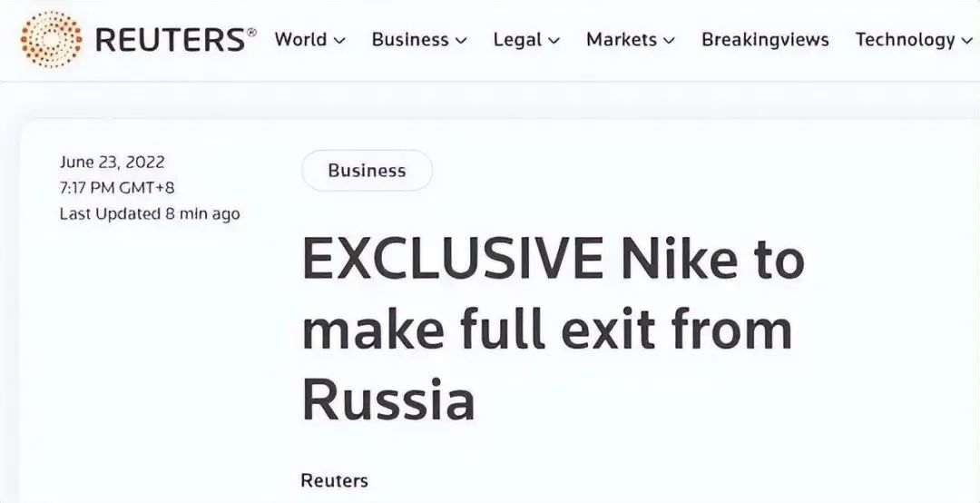Screen dimensions: 980x503
Task: Expand the chevron next to Markets
Action: coord(670,41)
